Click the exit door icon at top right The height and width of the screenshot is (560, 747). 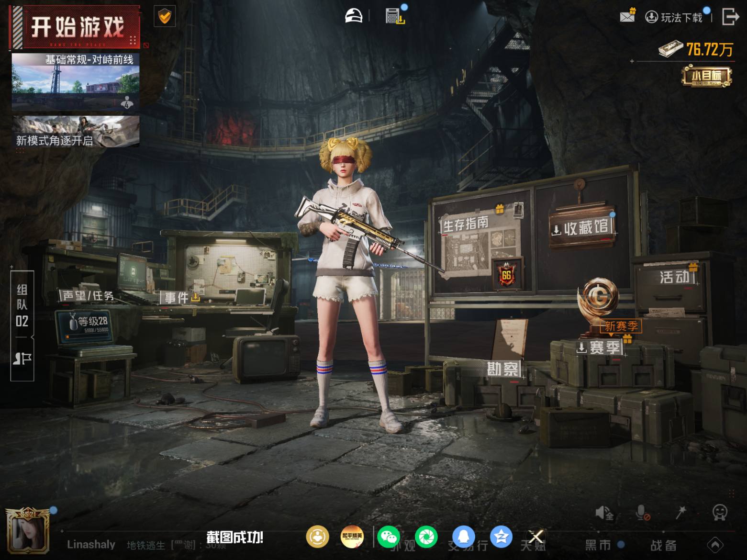(x=730, y=16)
